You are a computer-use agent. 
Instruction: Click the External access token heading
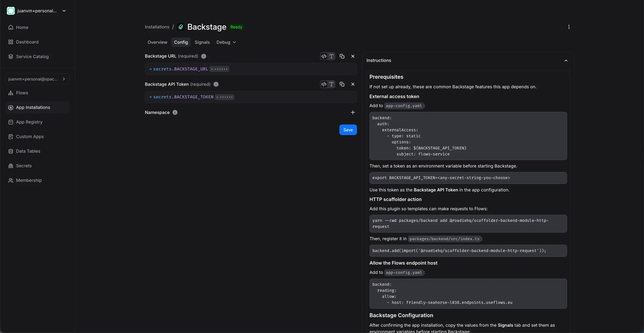394,97
